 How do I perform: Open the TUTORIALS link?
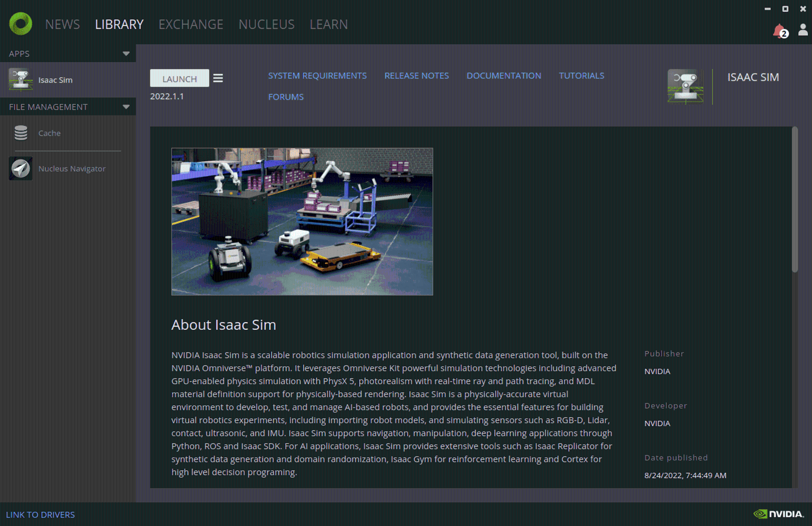[x=581, y=76]
